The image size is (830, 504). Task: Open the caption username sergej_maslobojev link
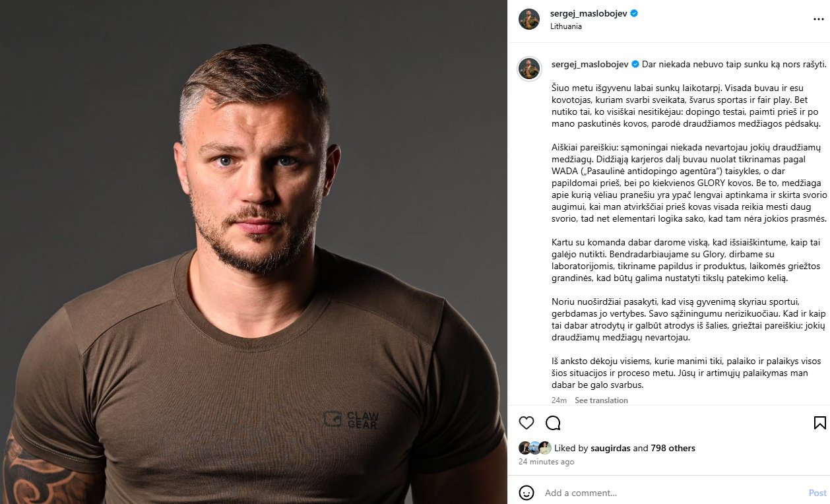590,65
